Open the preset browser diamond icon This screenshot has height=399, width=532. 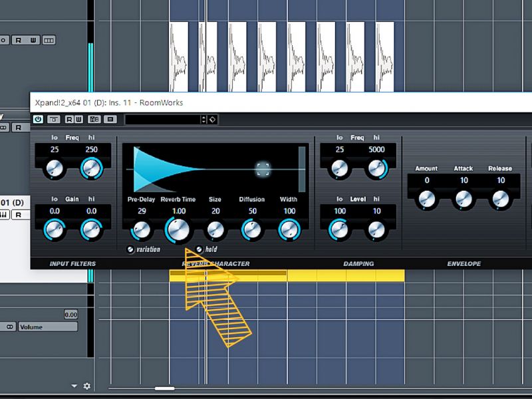coord(212,120)
